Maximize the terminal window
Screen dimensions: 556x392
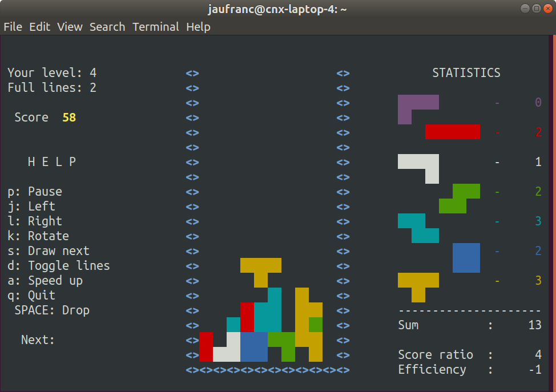[537, 9]
